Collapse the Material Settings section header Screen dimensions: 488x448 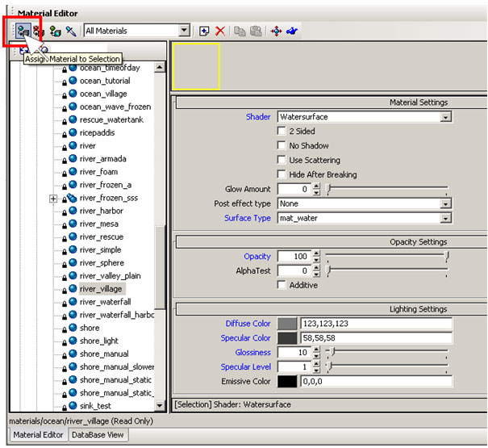tap(332, 103)
